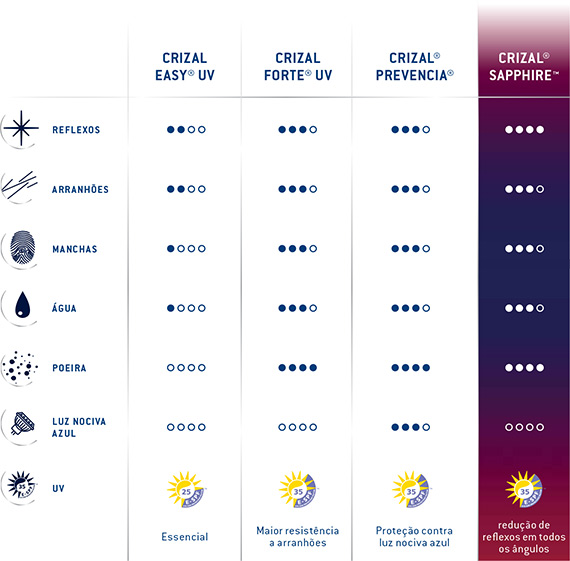The image size is (570, 561).
Task: Click the Poeira rating dots in Sapphire column
Action: [525, 368]
